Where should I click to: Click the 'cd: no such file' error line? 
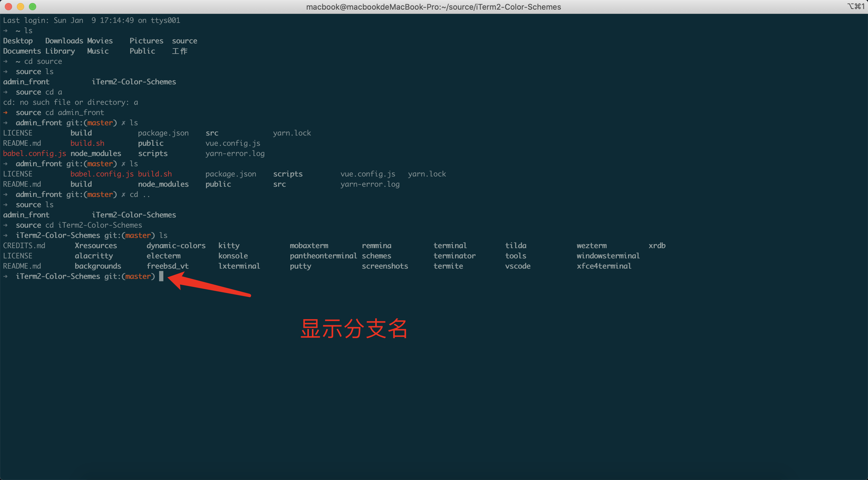[x=71, y=102]
